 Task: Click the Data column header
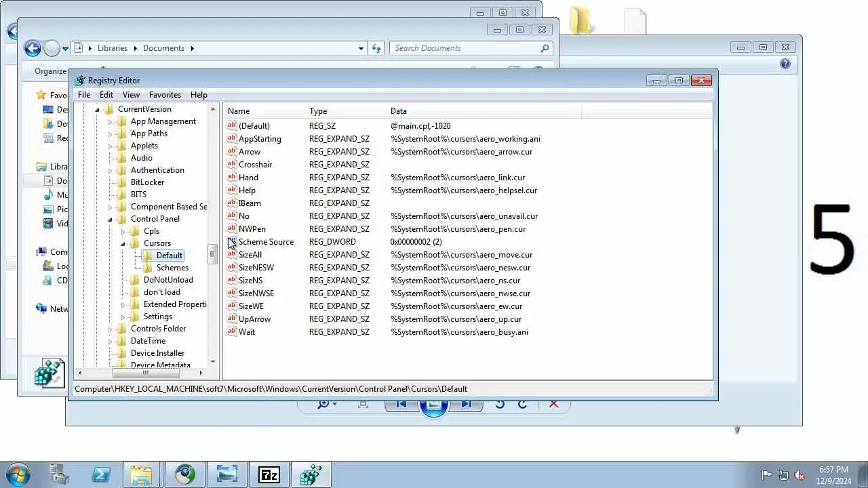pos(484,111)
